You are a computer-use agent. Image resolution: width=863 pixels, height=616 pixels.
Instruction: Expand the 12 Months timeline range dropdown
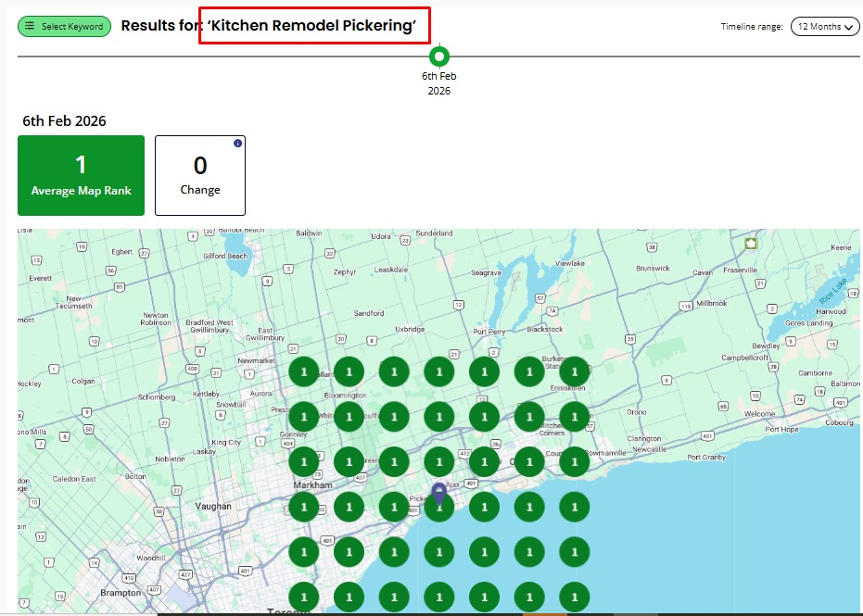pos(824,26)
